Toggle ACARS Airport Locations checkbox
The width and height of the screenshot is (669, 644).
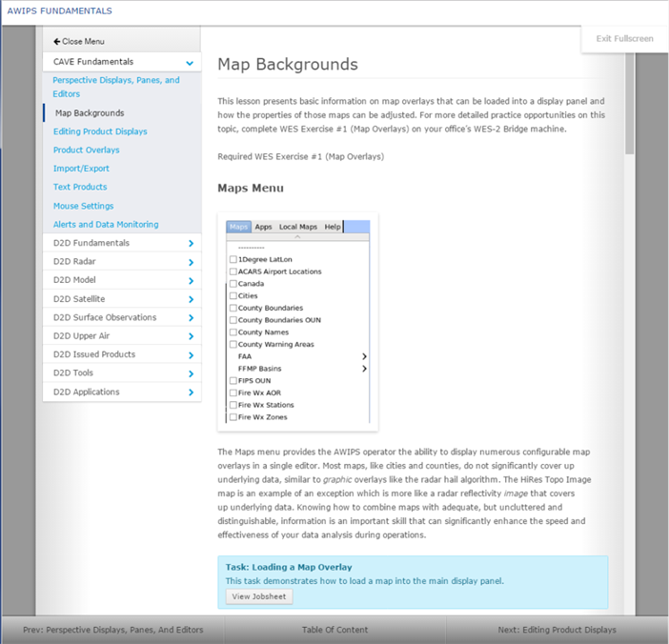pyautogui.click(x=233, y=272)
